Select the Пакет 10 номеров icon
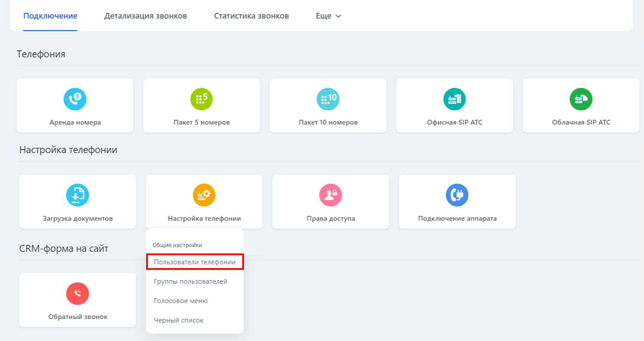 [328, 99]
